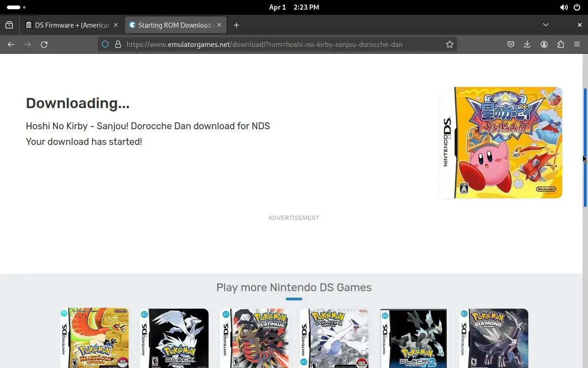The image size is (588, 368).
Task: Open Pokemon Diamond game cover
Action: 494,338
